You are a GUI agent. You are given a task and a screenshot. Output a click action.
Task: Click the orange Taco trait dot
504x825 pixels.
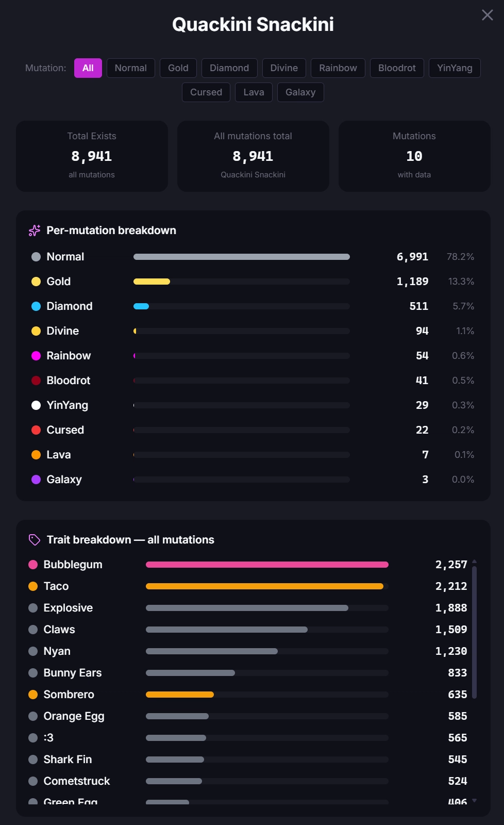(x=33, y=586)
